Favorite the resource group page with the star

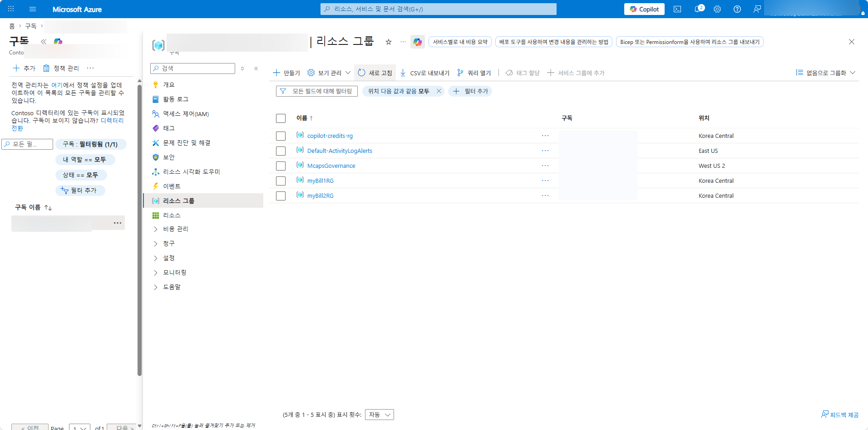click(389, 42)
